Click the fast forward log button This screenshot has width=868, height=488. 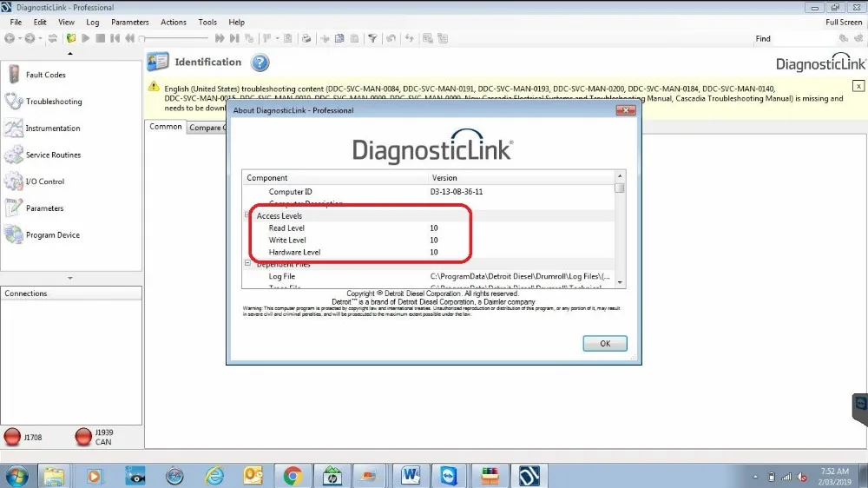pos(220,38)
